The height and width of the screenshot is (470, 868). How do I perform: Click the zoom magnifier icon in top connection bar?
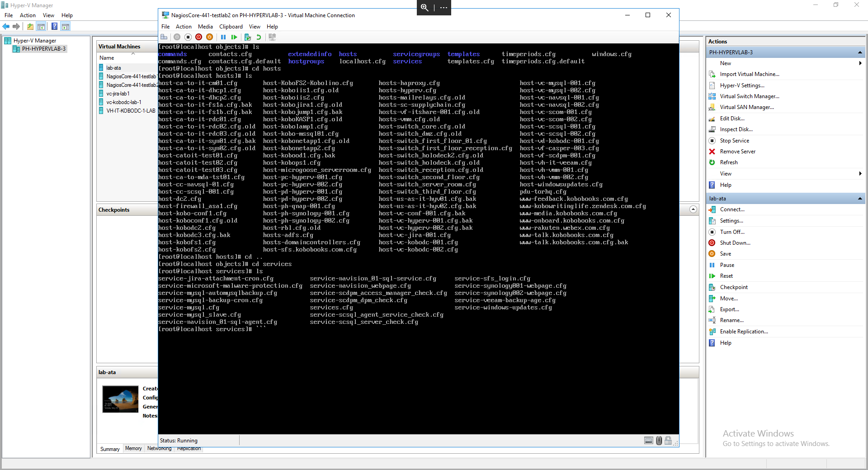[x=425, y=7]
